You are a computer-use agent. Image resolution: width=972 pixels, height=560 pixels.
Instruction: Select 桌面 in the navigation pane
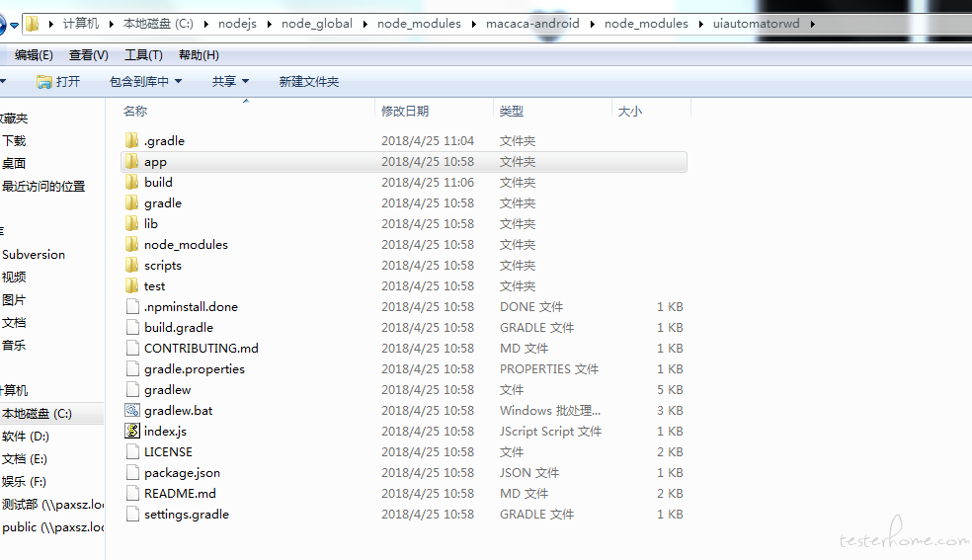[14, 164]
